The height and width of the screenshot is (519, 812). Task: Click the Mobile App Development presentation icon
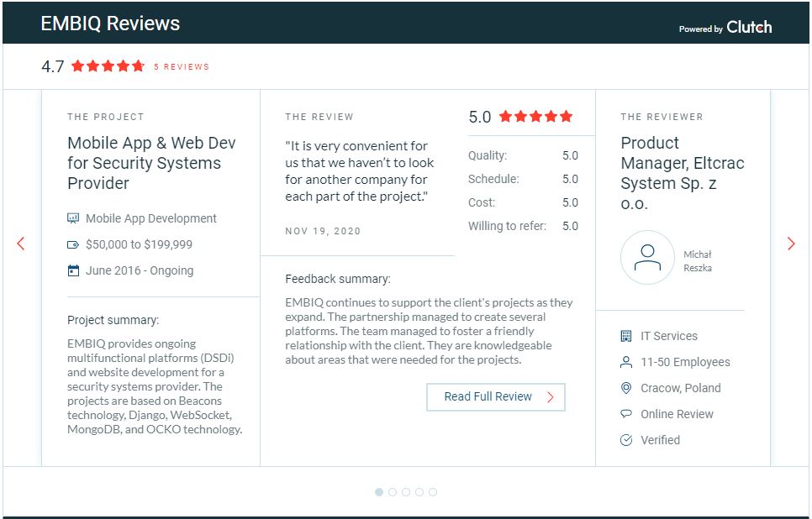(x=73, y=218)
